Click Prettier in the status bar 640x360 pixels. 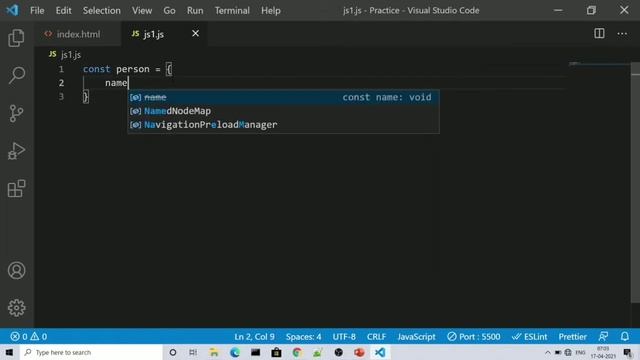tap(573, 336)
